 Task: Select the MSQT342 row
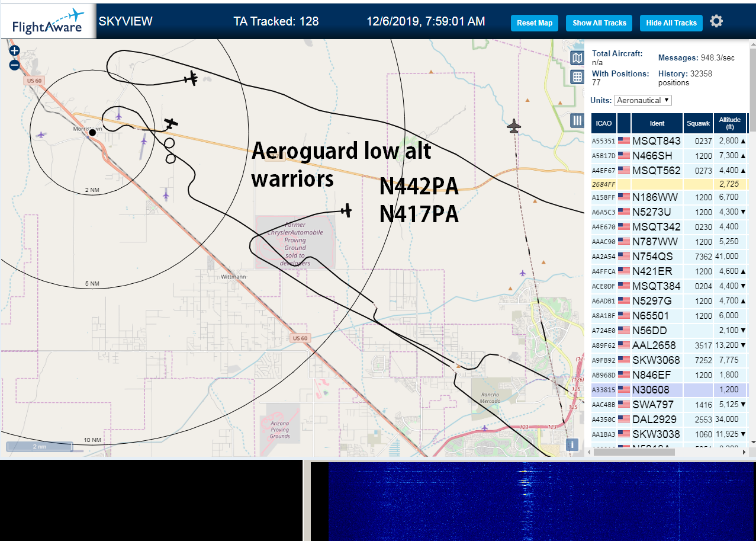(669, 227)
